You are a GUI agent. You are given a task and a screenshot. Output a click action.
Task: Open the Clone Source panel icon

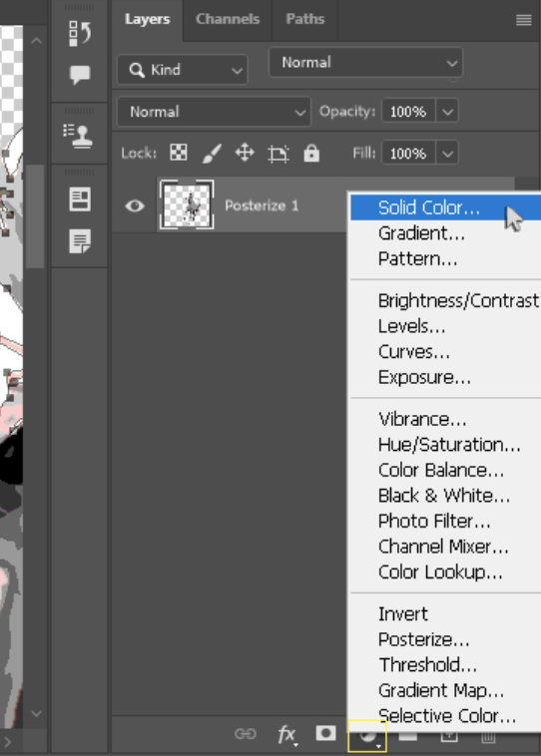tap(79, 136)
